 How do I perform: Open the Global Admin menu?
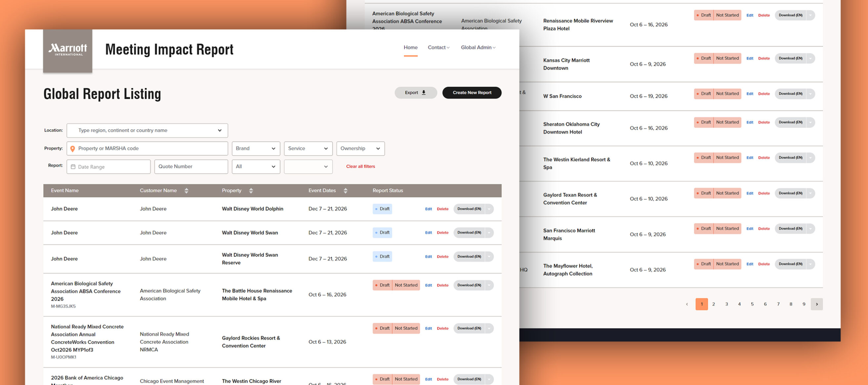click(478, 48)
